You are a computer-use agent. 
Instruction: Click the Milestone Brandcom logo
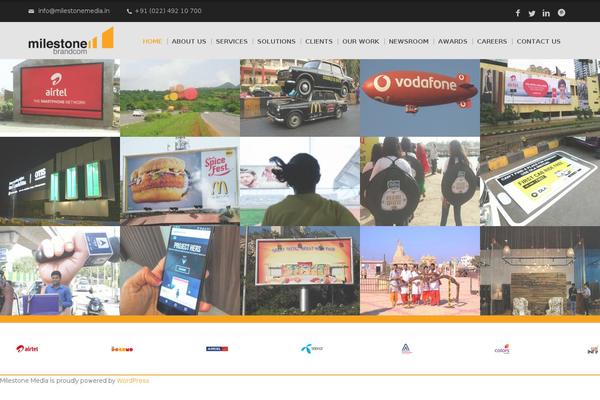pyautogui.click(x=71, y=41)
